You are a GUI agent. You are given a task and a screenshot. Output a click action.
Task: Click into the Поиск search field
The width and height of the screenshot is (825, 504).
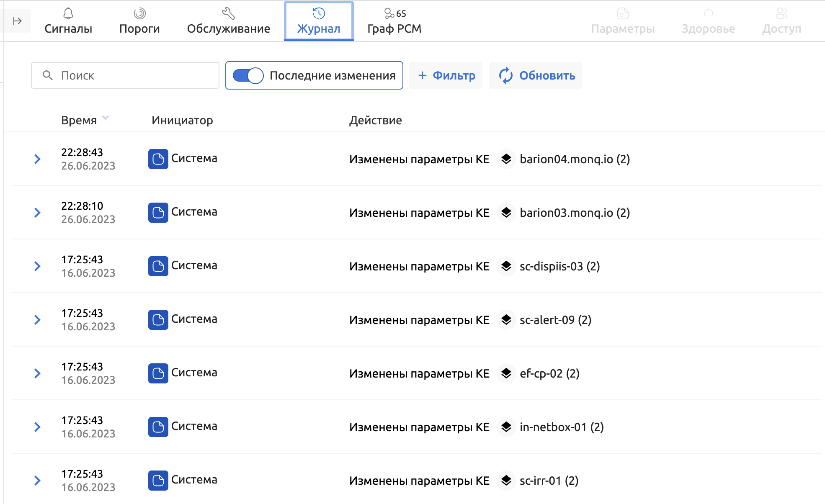(134, 76)
